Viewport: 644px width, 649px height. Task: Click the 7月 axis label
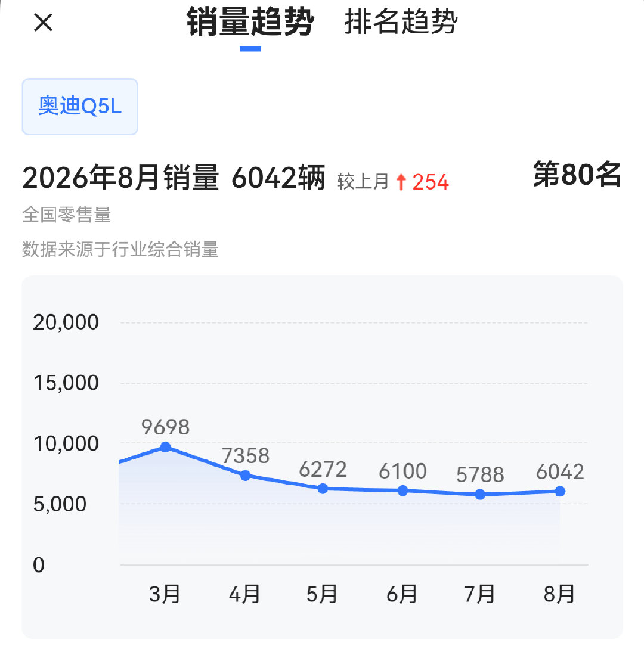(479, 594)
